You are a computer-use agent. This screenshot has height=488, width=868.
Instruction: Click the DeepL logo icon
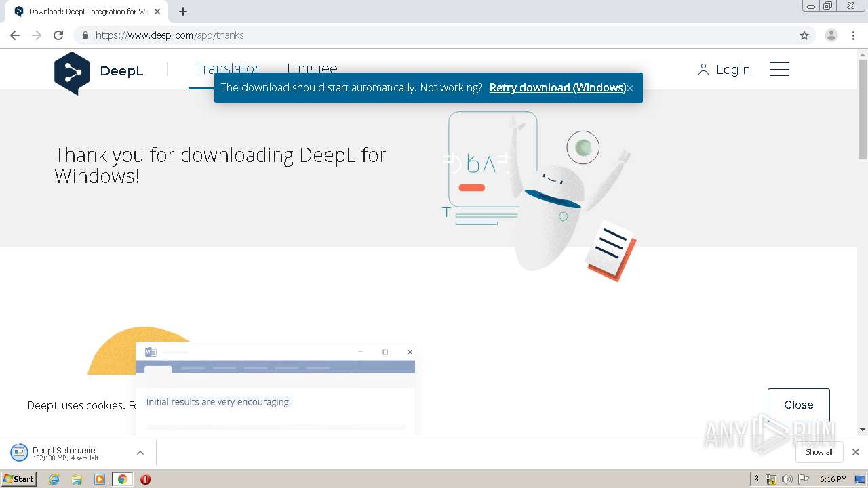coord(72,73)
